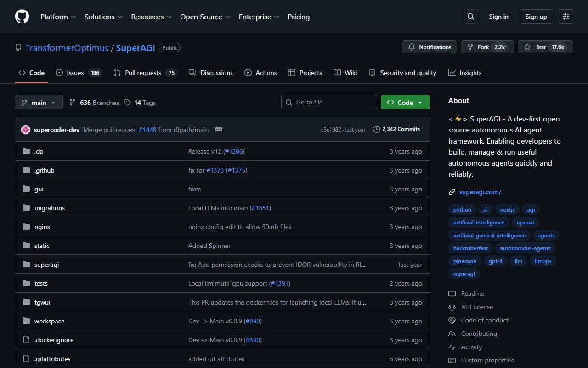Open the 'Added Spinner' commit message
This screenshot has width=588, height=368.
point(209,246)
